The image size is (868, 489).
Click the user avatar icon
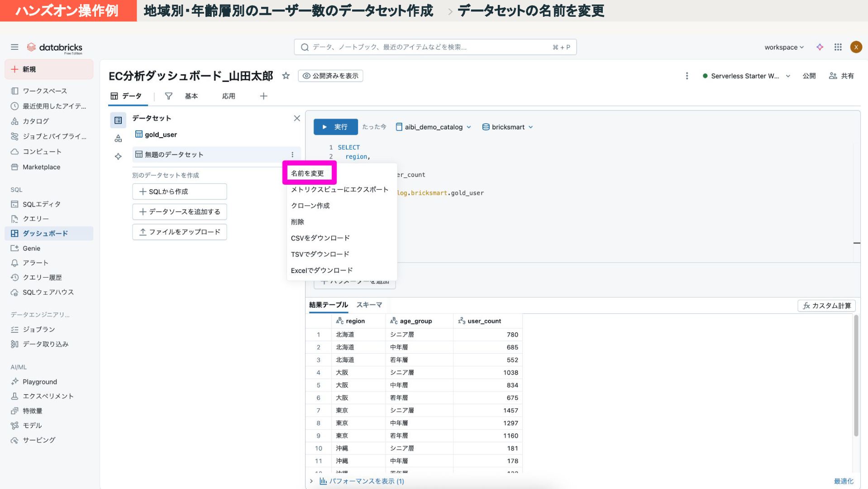point(856,47)
